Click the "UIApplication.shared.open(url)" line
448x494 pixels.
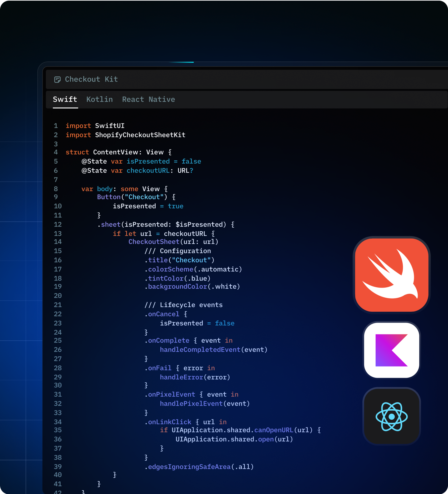point(234,439)
